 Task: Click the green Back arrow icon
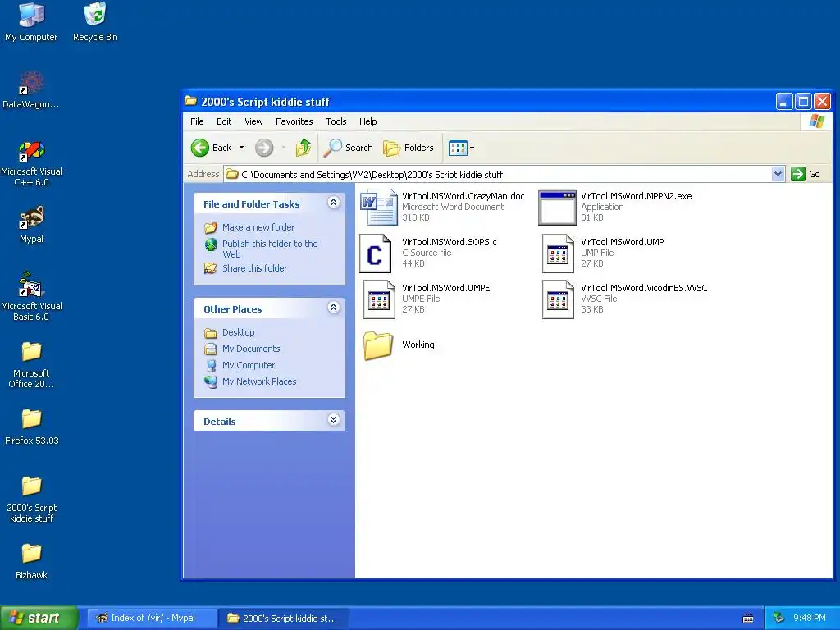pos(200,148)
